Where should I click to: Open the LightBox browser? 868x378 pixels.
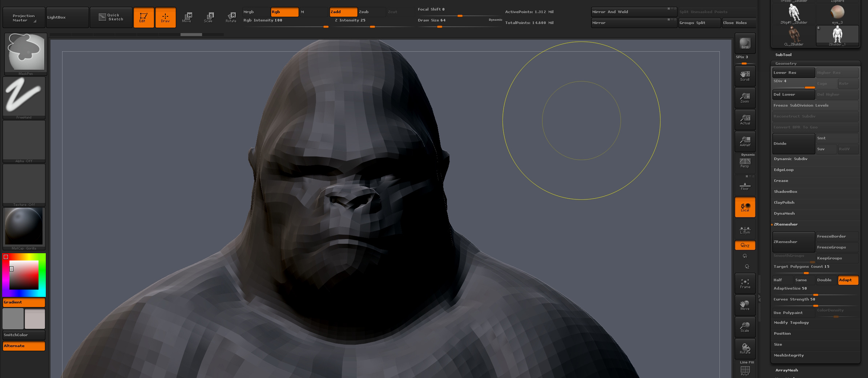(67, 17)
